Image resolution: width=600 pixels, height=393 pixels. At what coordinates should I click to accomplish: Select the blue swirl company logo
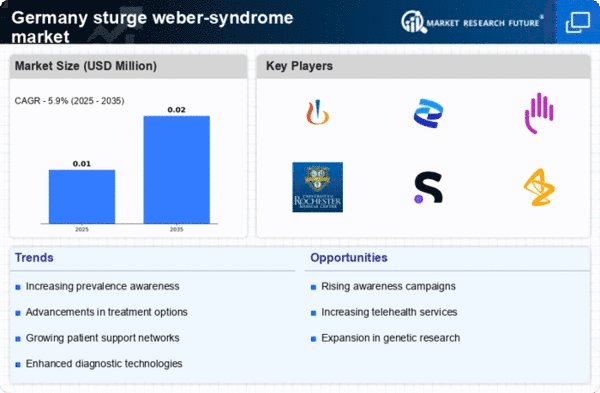428,113
